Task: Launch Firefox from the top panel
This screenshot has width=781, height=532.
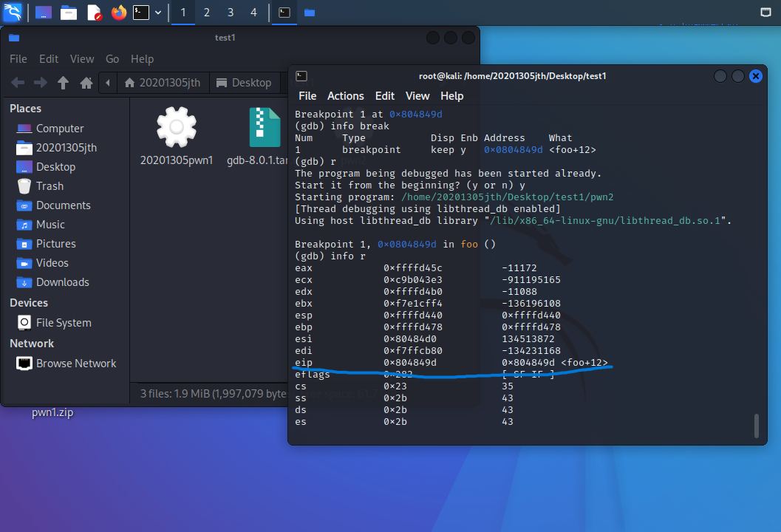Action: point(118,13)
